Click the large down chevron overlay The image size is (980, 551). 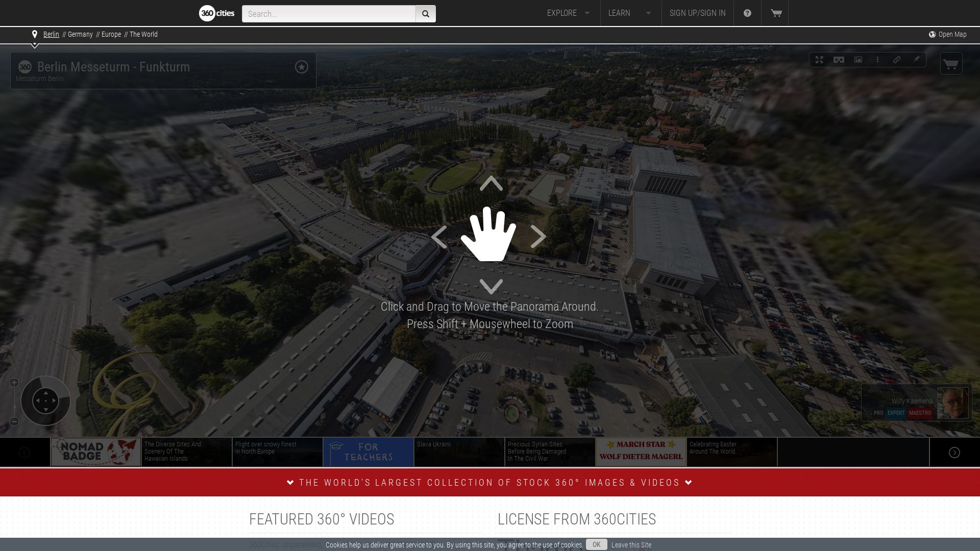pyautogui.click(x=491, y=287)
